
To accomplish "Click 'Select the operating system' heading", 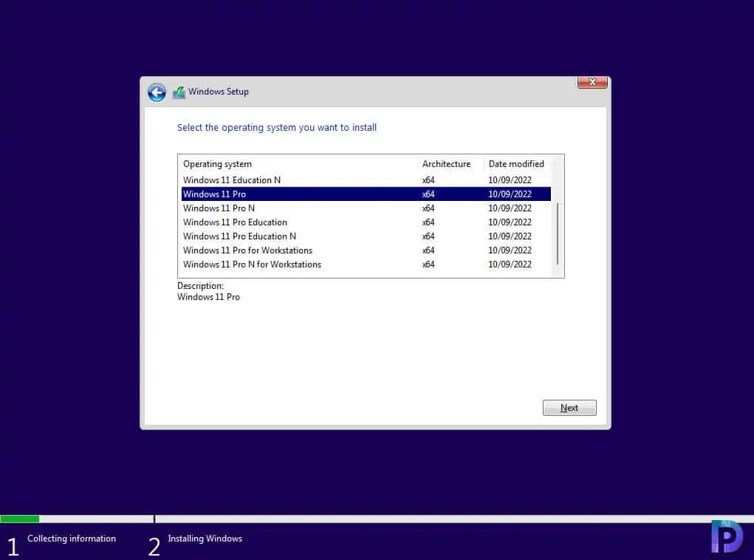I will [276, 128].
